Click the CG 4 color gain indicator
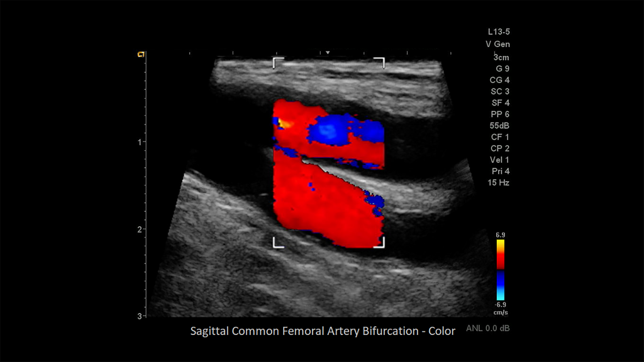This screenshot has width=644, height=362. tap(499, 79)
